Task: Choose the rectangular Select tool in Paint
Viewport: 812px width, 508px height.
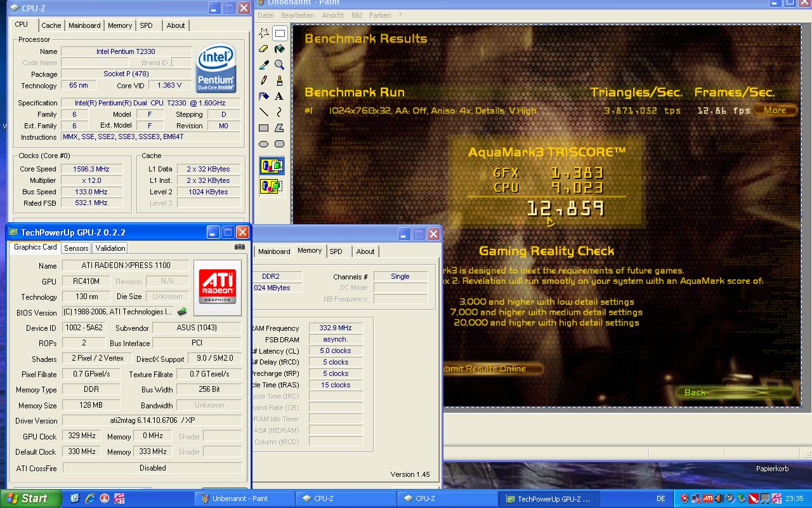Action: point(280,33)
